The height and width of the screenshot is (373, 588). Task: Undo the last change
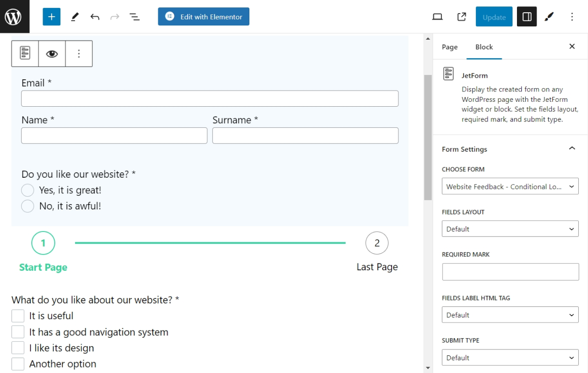click(x=95, y=16)
